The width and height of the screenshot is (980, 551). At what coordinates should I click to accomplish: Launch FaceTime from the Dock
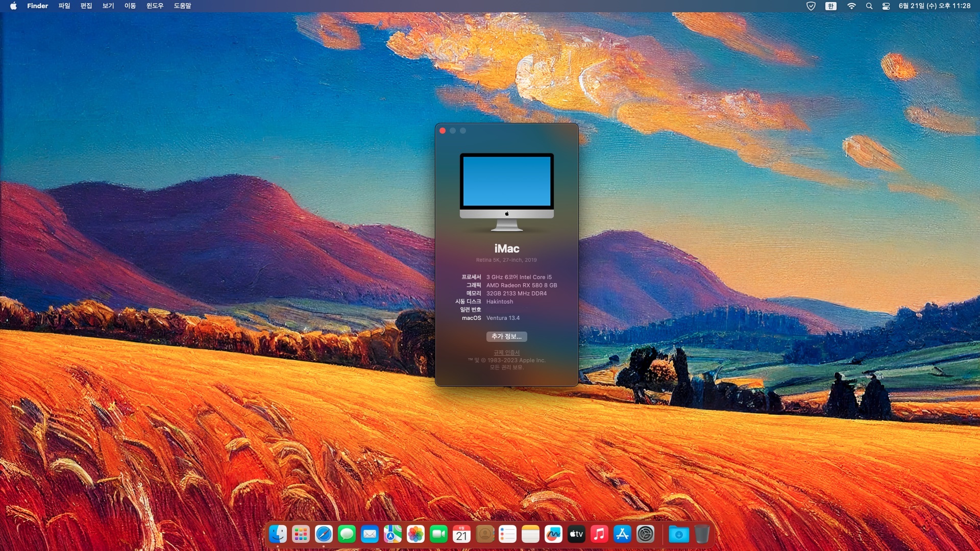(438, 534)
